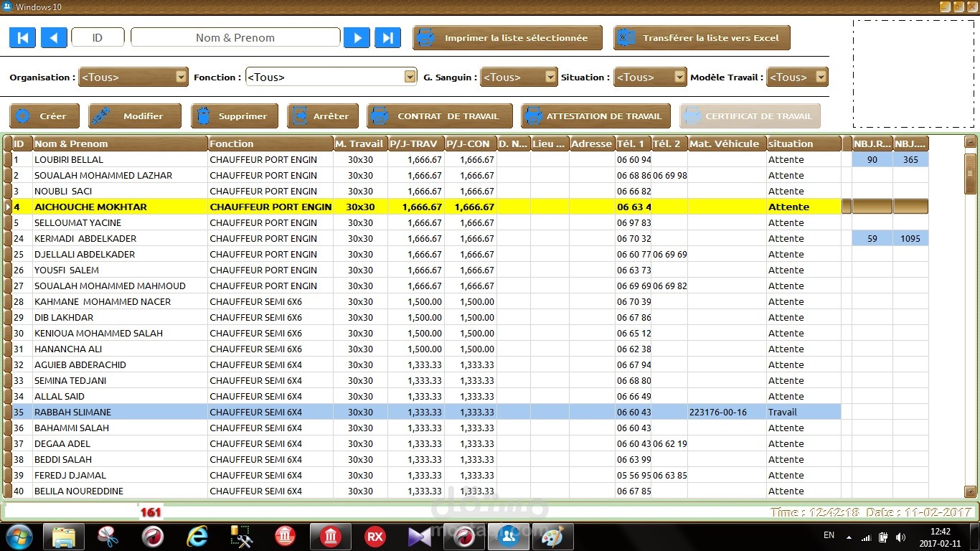980x551 pixels.
Task: Show hidden system tray icons
Action: pos(849,537)
